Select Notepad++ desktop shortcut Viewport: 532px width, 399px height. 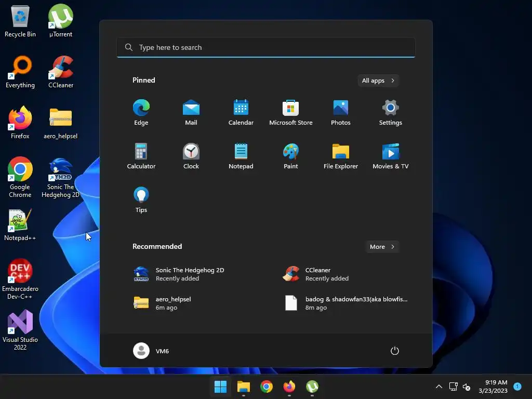(20, 225)
